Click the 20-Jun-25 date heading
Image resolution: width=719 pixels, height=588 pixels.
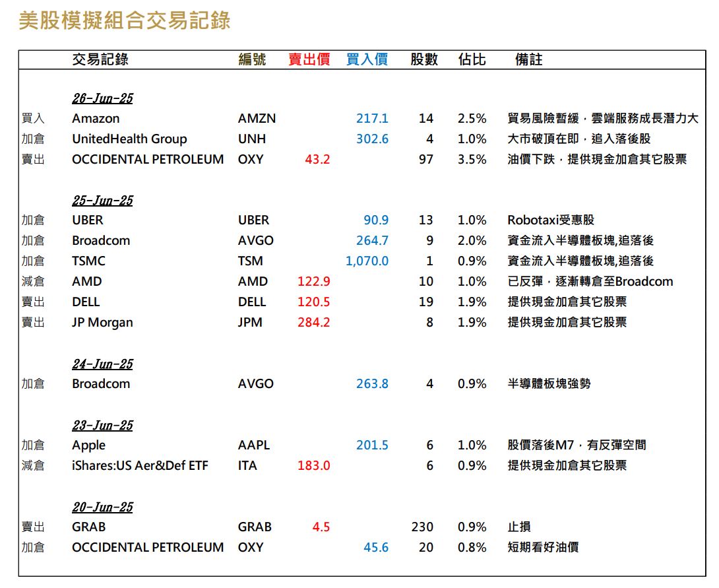(103, 507)
